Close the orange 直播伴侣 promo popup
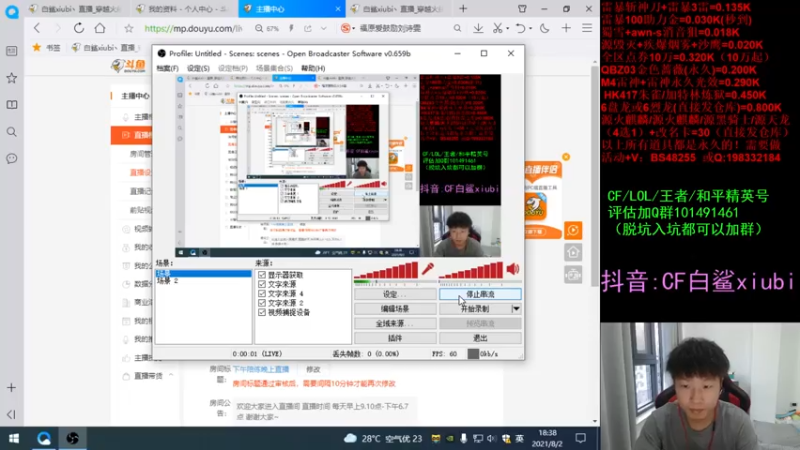Image resolution: width=800 pixels, height=450 pixels. pos(566,157)
